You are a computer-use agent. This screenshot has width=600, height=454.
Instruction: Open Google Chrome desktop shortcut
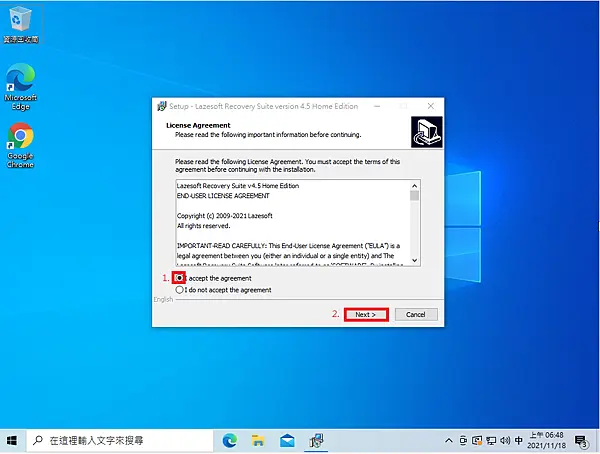pyautogui.click(x=21, y=145)
